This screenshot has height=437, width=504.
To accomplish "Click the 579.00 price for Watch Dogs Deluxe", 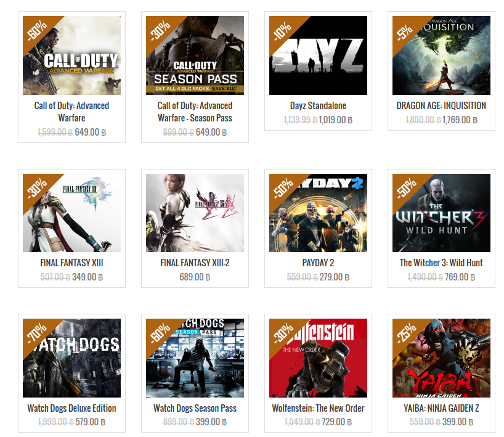I will click(x=91, y=422).
